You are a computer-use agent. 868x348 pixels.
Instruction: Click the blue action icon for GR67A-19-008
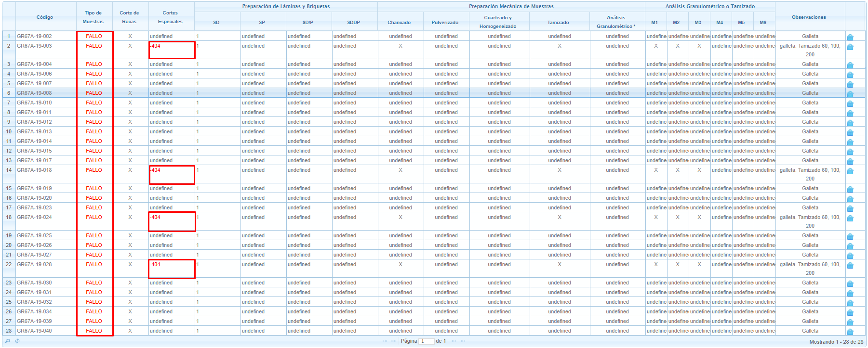[x=850, y=94]
